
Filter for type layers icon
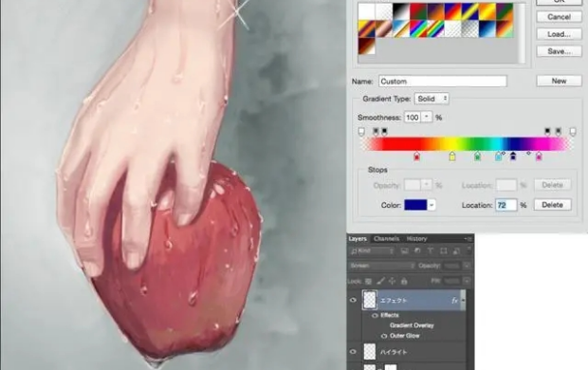[431, 250]
